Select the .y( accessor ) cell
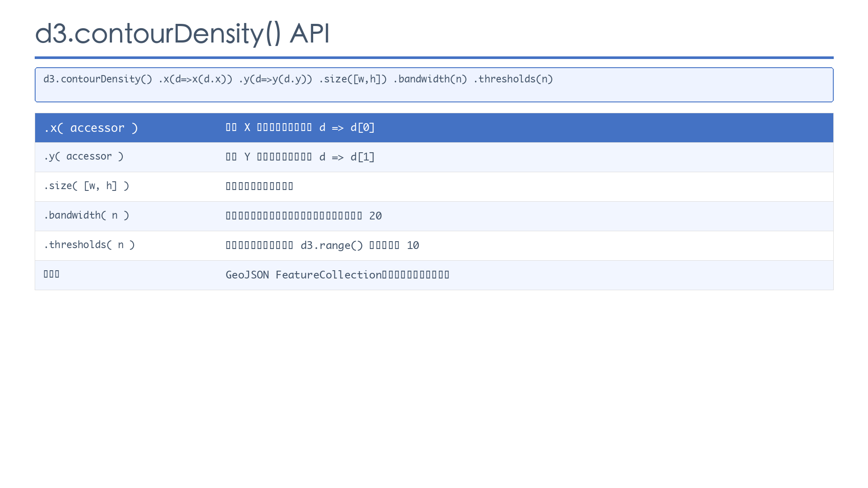The width and height of the screenshot is (868, 488). [x=126, y=157]
